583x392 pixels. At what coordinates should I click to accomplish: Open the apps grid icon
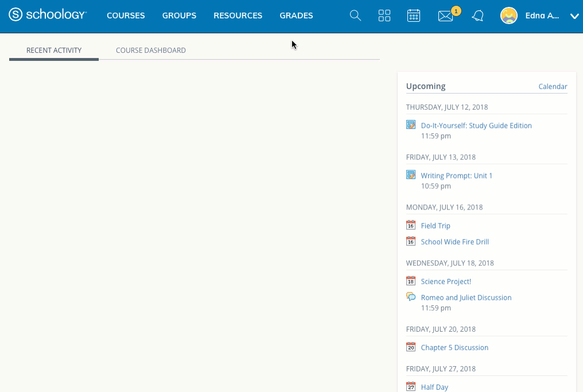(384, 16)
